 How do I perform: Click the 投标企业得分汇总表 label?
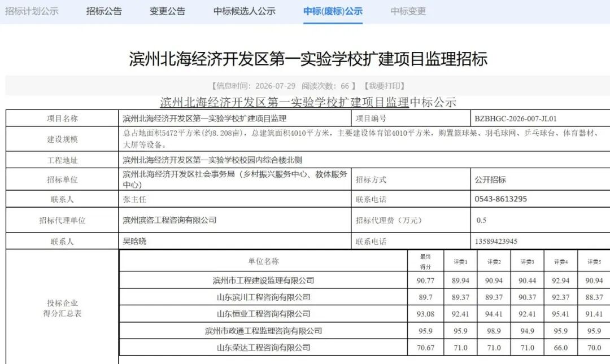[62, 308]
